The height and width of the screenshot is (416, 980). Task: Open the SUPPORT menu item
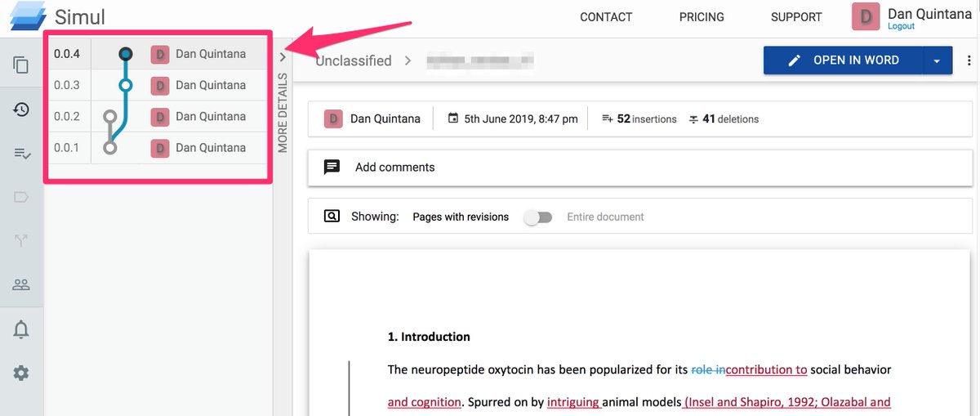click(796, 17)
